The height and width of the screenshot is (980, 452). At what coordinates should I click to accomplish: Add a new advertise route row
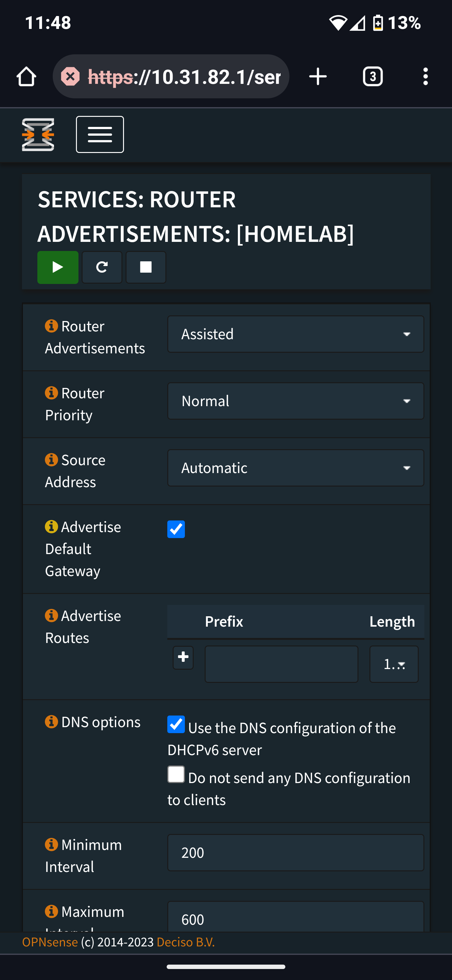tap(183, 657)
